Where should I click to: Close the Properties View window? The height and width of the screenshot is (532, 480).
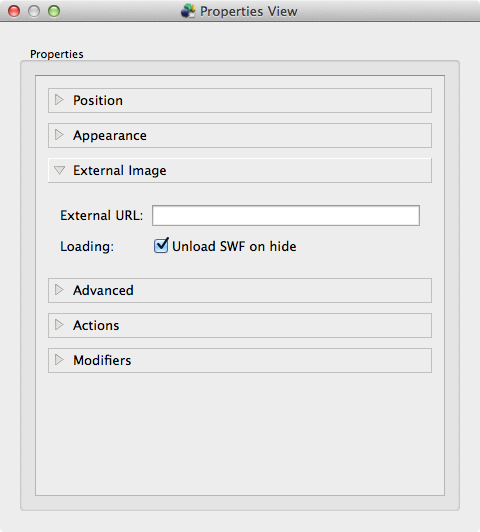click(x=14, y=11)
